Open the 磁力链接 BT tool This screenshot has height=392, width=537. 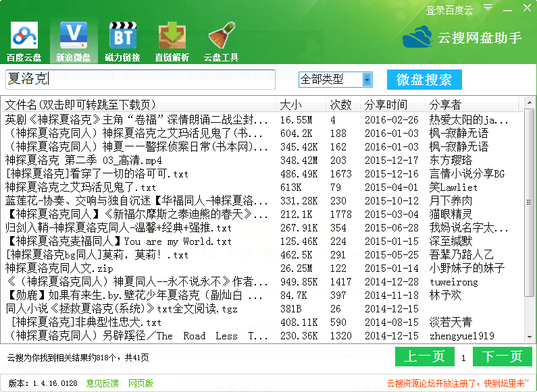[x=122, y=40]
